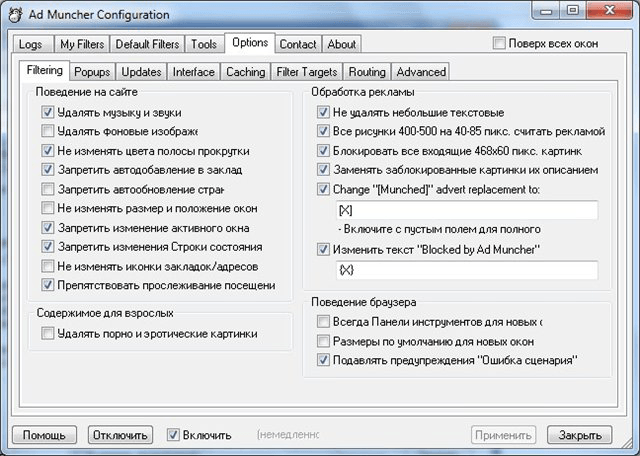Enable 'Удалять порно и эротические картинки'

[47, 333]
